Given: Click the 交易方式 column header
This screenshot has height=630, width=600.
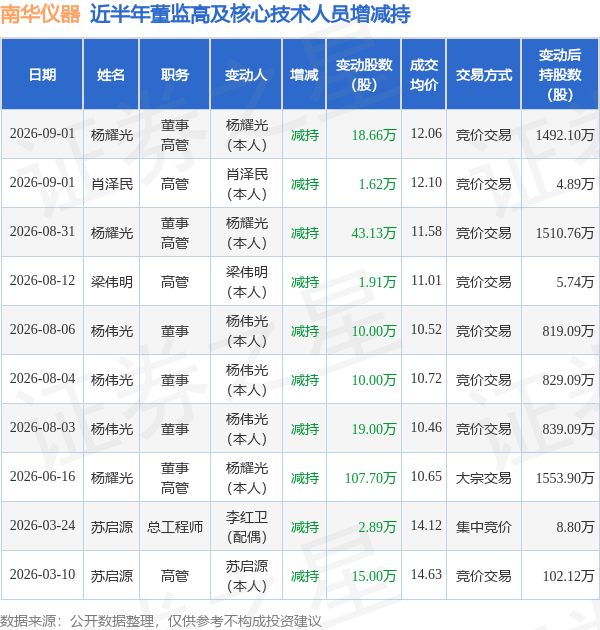Looking at the screenshot, I should click(x=483, y=74).
